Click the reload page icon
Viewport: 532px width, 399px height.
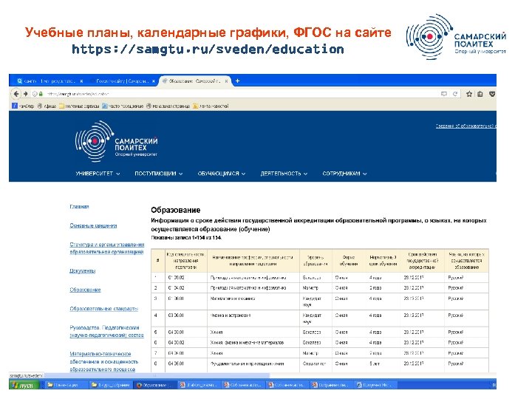click(455, 94)
